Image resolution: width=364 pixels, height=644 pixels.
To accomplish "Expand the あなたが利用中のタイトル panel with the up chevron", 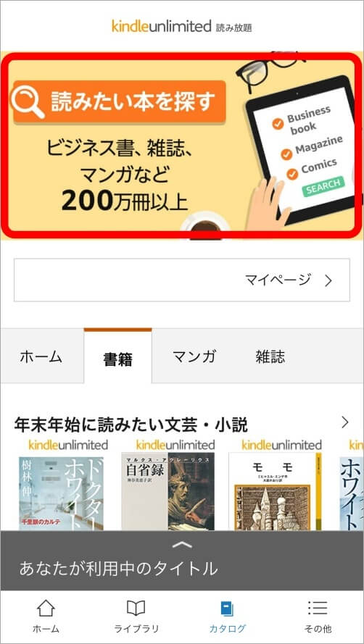I will point(182,545).
